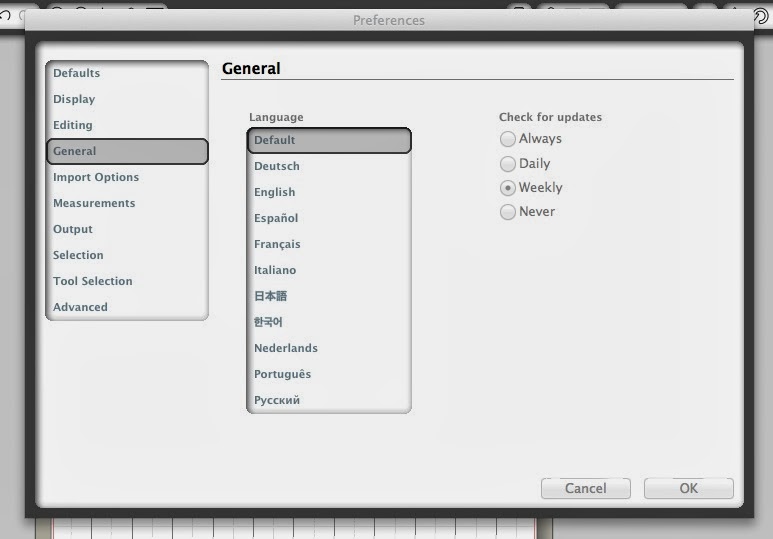The image size is (773, 539).
Task: Select the General category in sidebar
Action: pyautogui.click(x=127, y=151)
